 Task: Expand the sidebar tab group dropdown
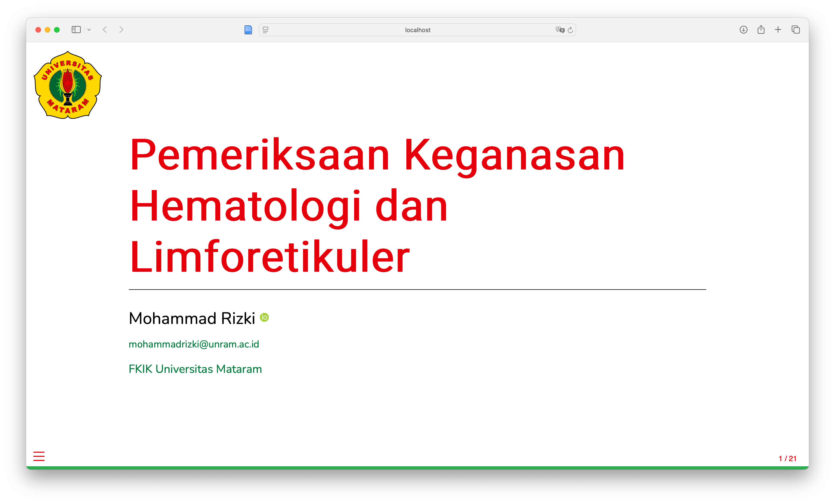tap(89, 30)
